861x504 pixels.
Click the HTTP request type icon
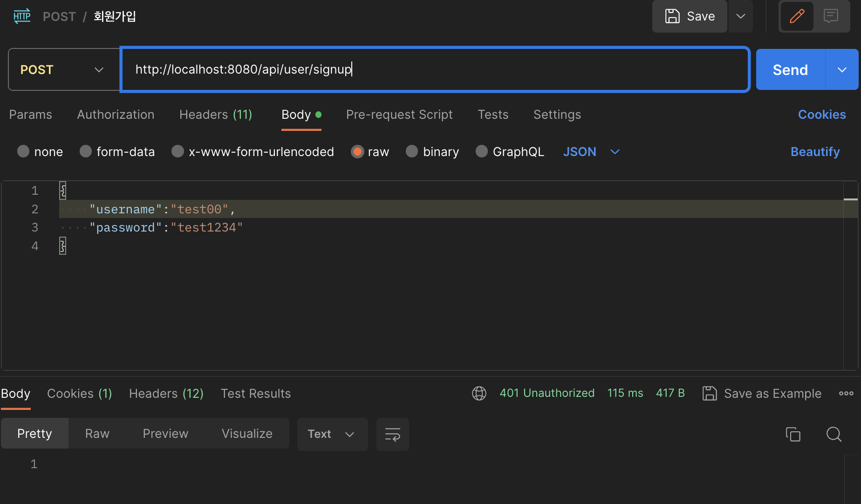point(22,16)
